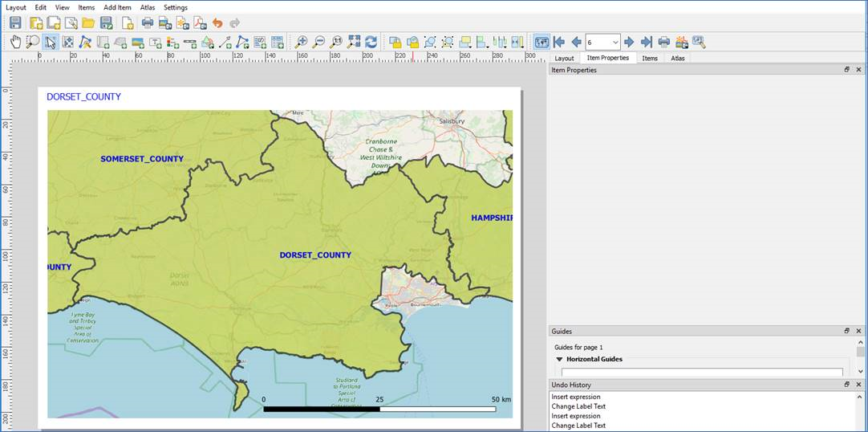Click the Zoom In icon
This screenshot has width=868, height=432.
coord(301,42)
